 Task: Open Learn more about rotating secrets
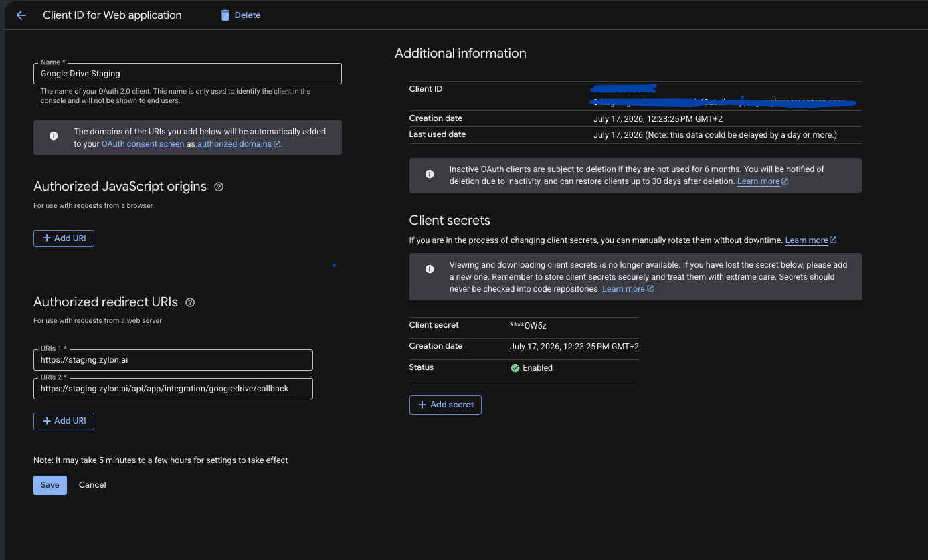tap(807, 240)
